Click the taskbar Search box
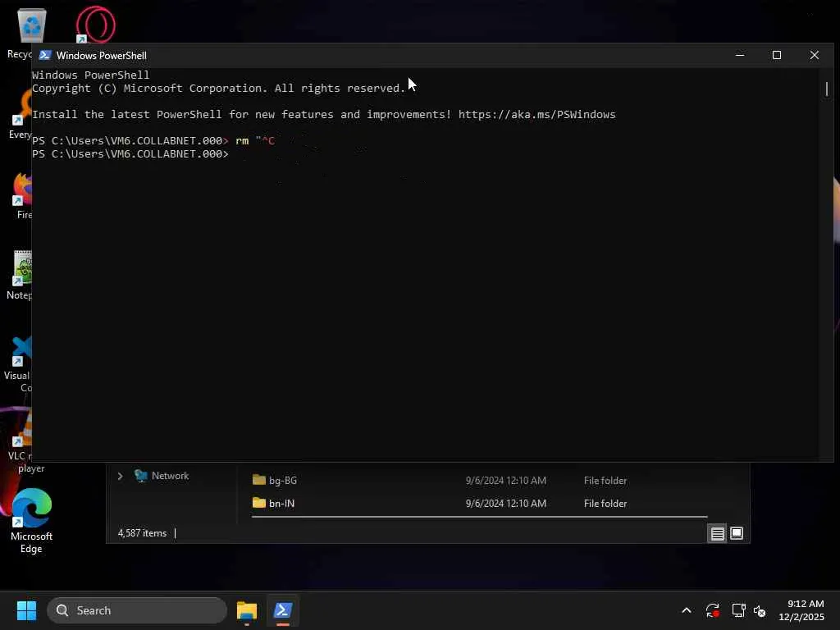This screenshot has height=630, width=840. point(137,610)
